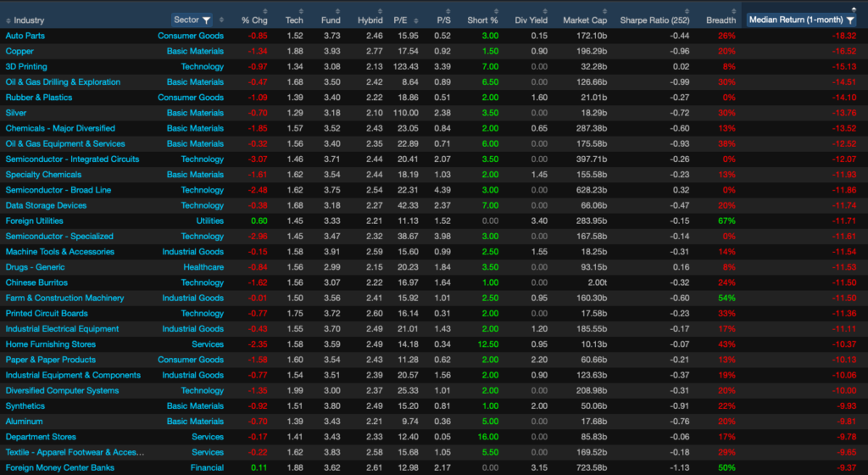Select the -18.32 median return value
Viewport: 868px width, 475px height.
coord(843,36)
